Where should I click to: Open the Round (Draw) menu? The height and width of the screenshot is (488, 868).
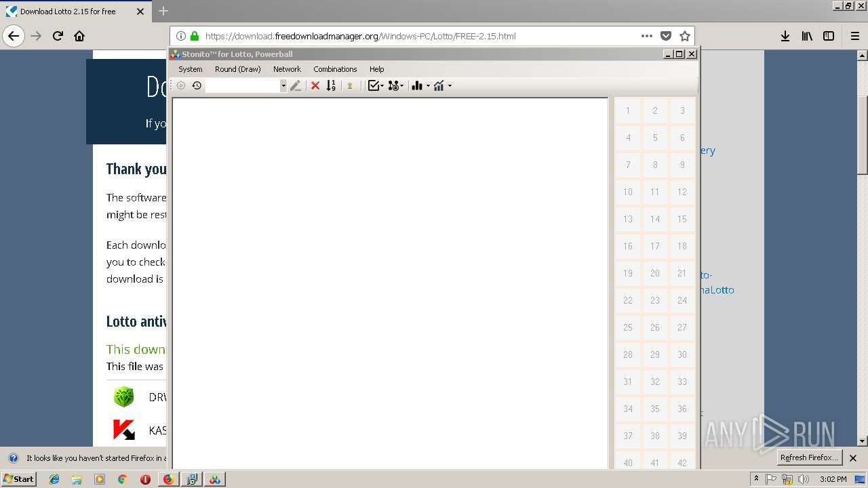click(x=238, y=69)
